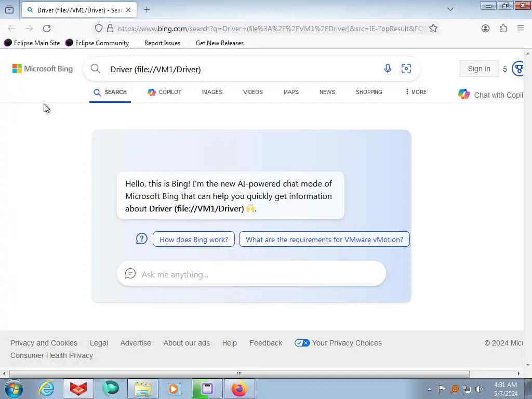
Task: Click the Bing search magnifier icon
Action: pyautogui.click(x=96, y=69)
